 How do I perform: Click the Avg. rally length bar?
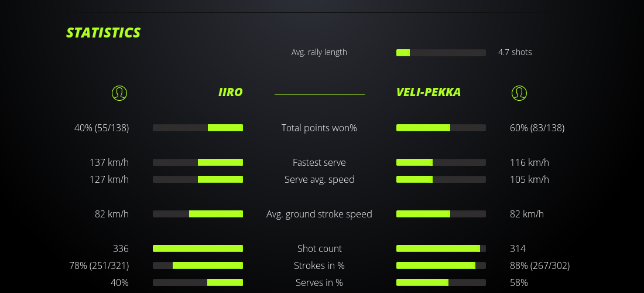coord(441,53)
